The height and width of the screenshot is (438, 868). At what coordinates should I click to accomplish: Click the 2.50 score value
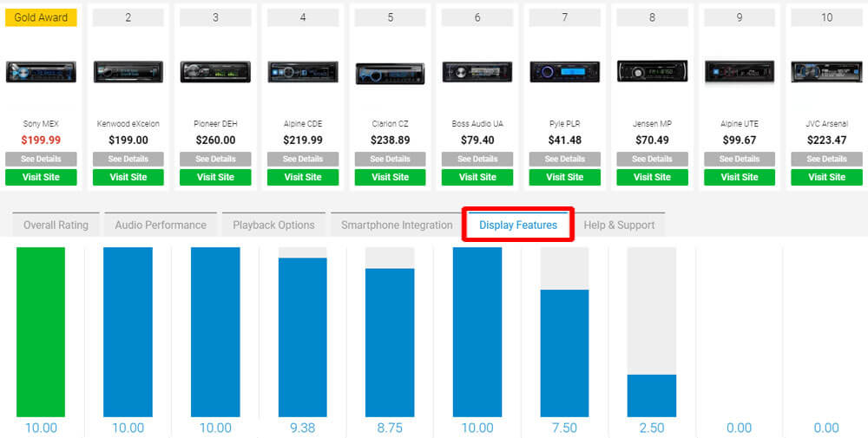(652, 428)
